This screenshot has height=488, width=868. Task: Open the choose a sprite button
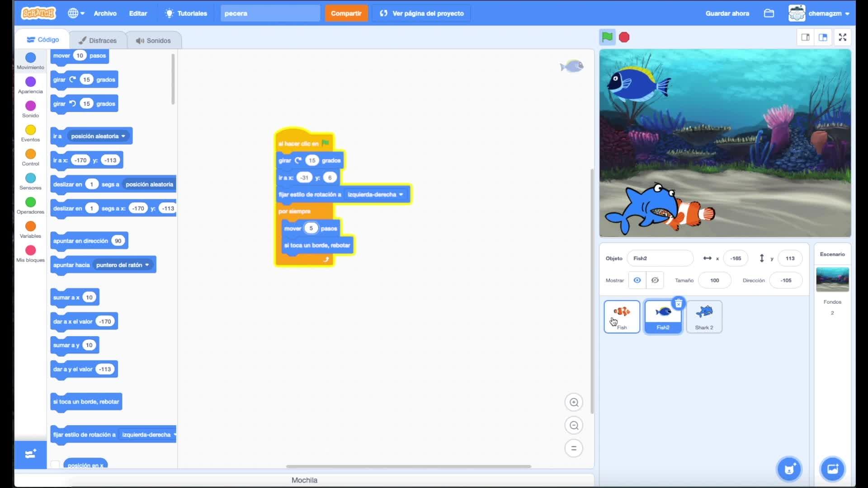[789, 469]
